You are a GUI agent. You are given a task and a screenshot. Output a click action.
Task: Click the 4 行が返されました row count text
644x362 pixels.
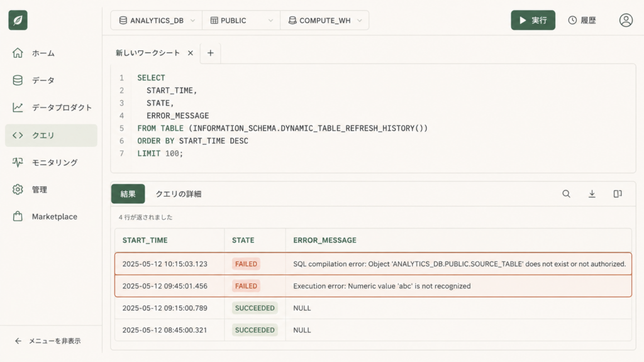145,217
